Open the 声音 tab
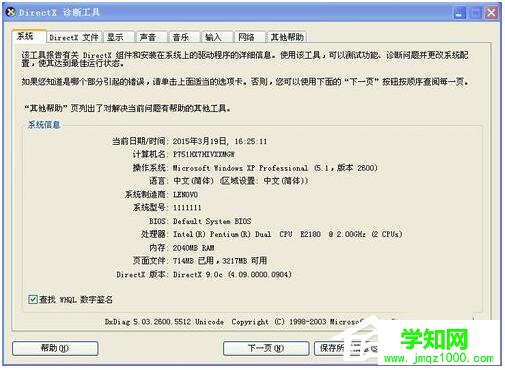Screen dimensions: 505x370 [151, 37]
